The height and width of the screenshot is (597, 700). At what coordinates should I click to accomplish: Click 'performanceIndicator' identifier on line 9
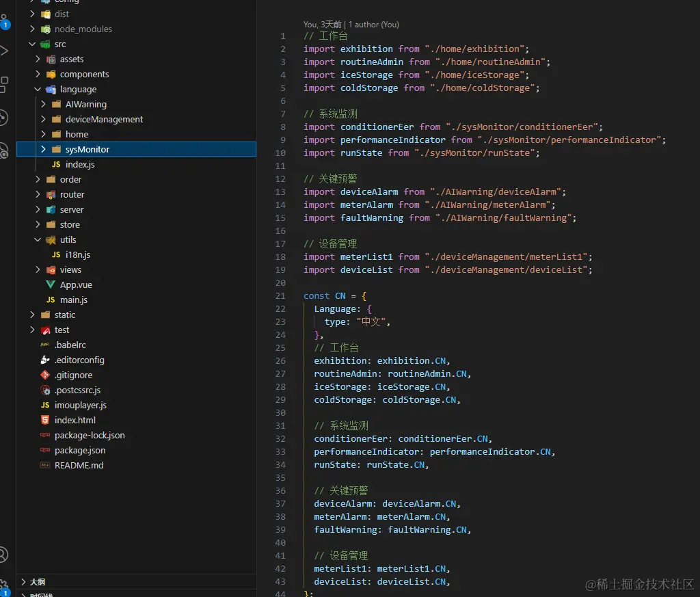(393, 140)
